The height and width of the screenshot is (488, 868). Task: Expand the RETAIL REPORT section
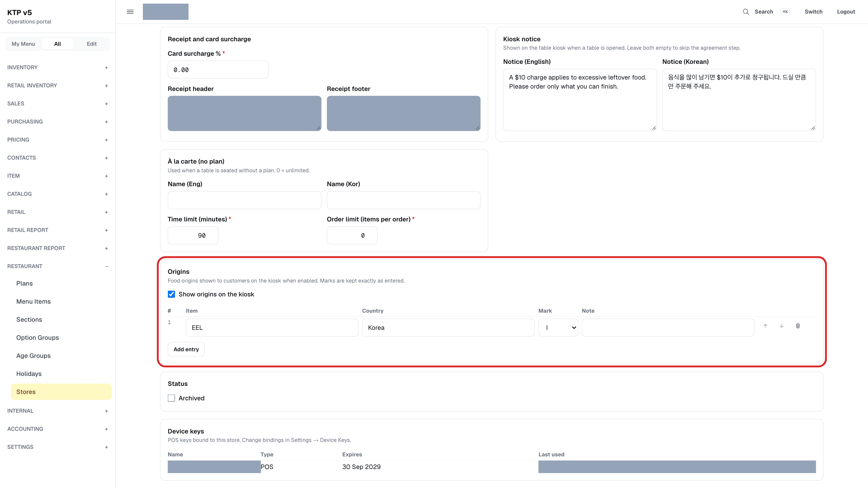click(x=58, y=230)
